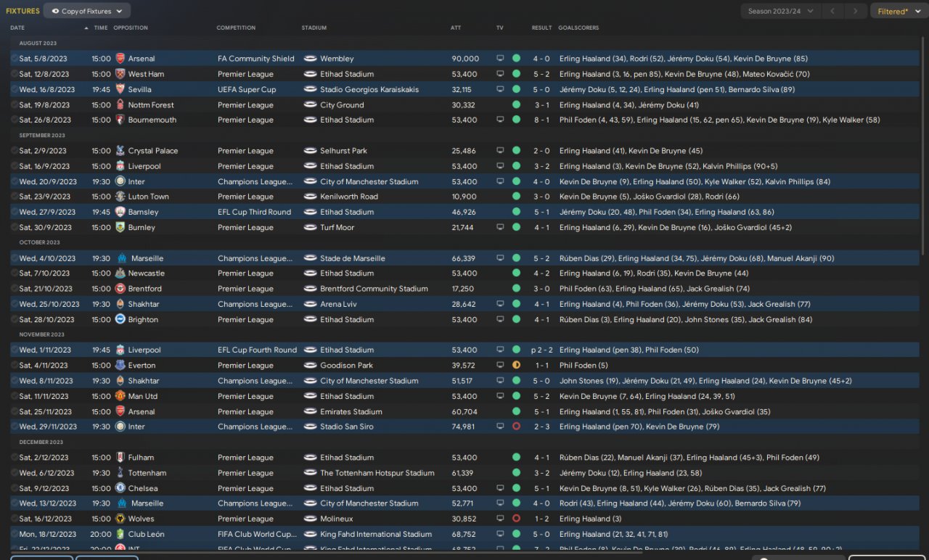Sort by the Stadium column header
929x560 pixels.
(314, 28)
